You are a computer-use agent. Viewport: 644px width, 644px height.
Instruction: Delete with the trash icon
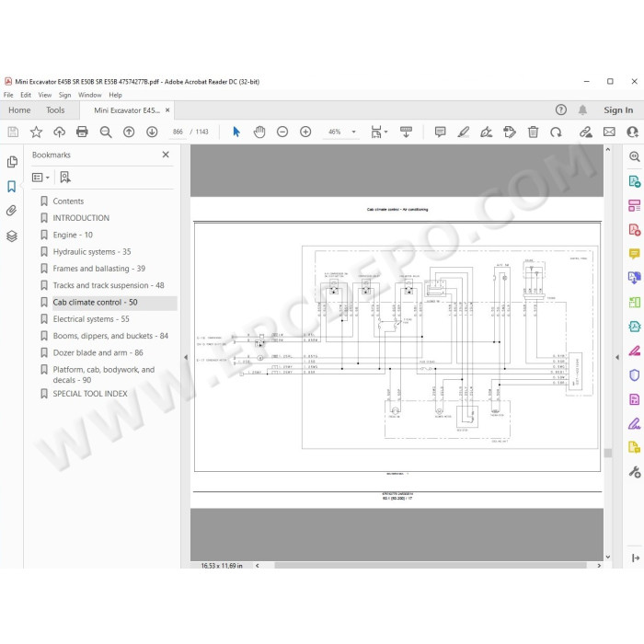[x=533, y=132]
